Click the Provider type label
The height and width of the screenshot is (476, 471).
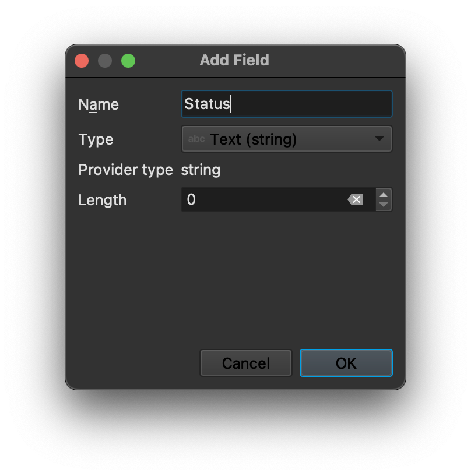coord(125,170)
